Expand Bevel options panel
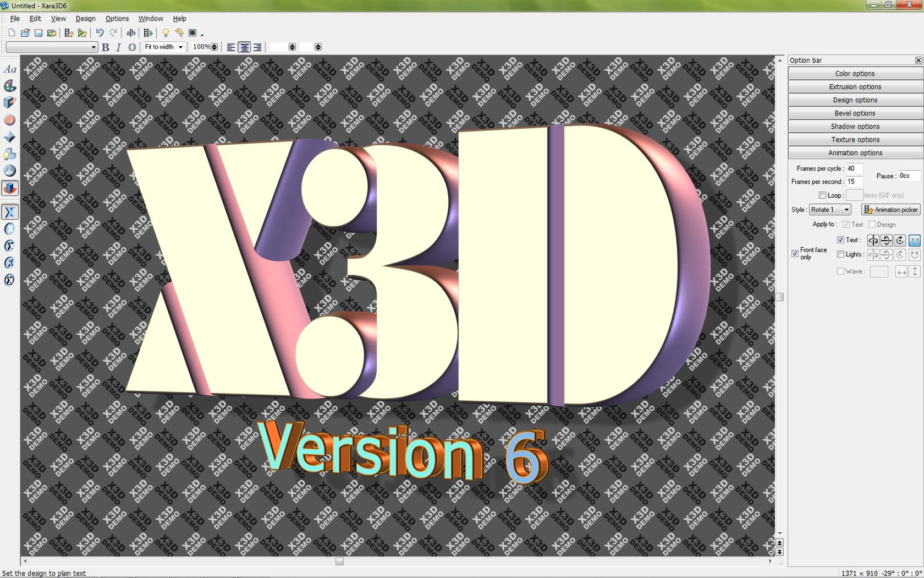924x578 pixels. pyautogui.click(x=855, y=113)
